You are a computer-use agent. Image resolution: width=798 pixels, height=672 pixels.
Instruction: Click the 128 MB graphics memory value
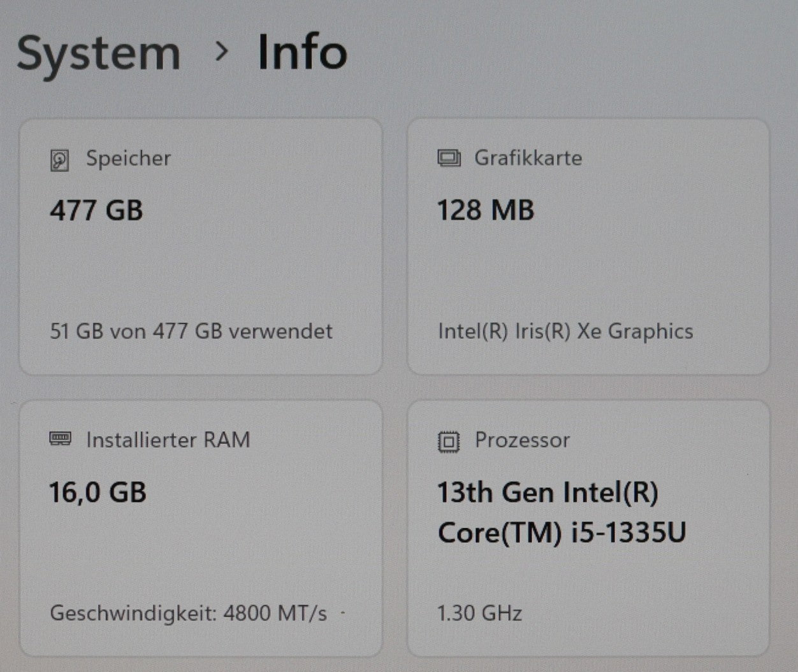pyautogui.click(x=485, y=210)
